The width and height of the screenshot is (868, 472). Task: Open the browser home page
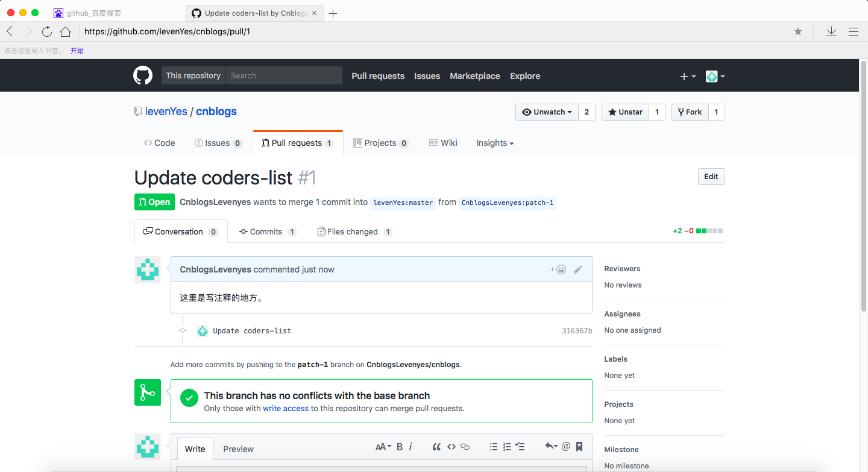click(65, 31)
